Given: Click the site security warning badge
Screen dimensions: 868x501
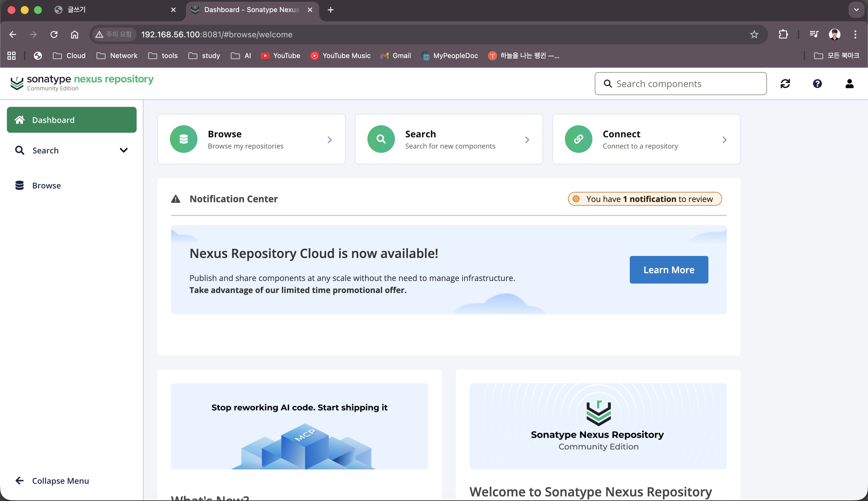Looking at the screenshot, I should point(114,34).
